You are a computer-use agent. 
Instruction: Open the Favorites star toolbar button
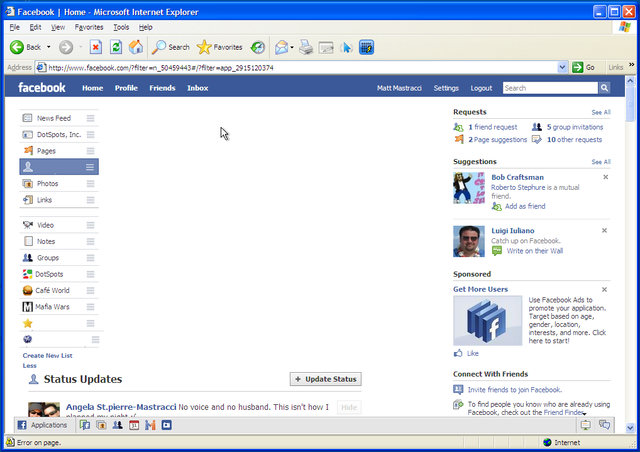220,47
